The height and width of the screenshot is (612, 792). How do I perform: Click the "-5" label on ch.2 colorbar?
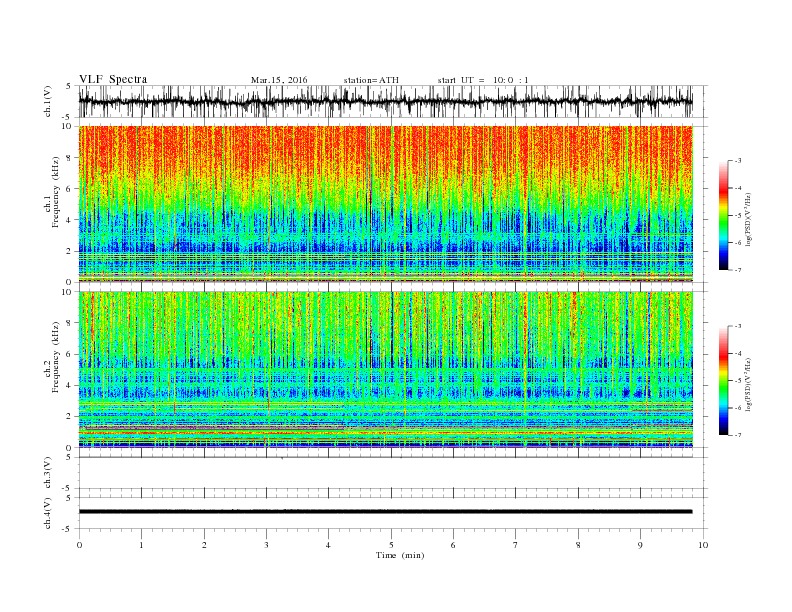[x=738, y=381]
